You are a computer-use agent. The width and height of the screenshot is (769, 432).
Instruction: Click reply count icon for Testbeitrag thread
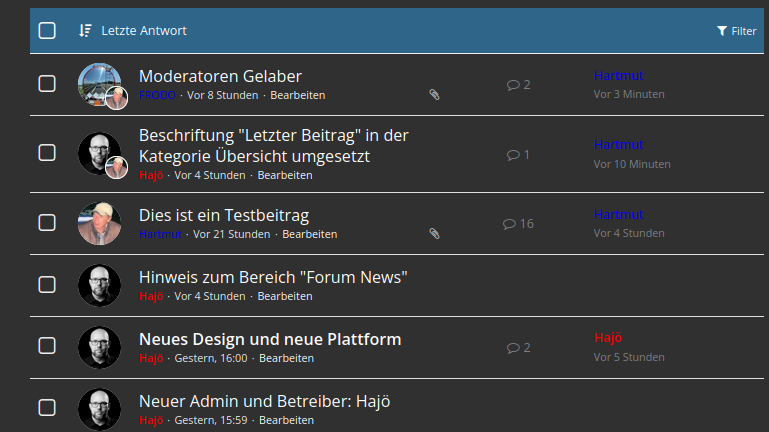[509, 224]
